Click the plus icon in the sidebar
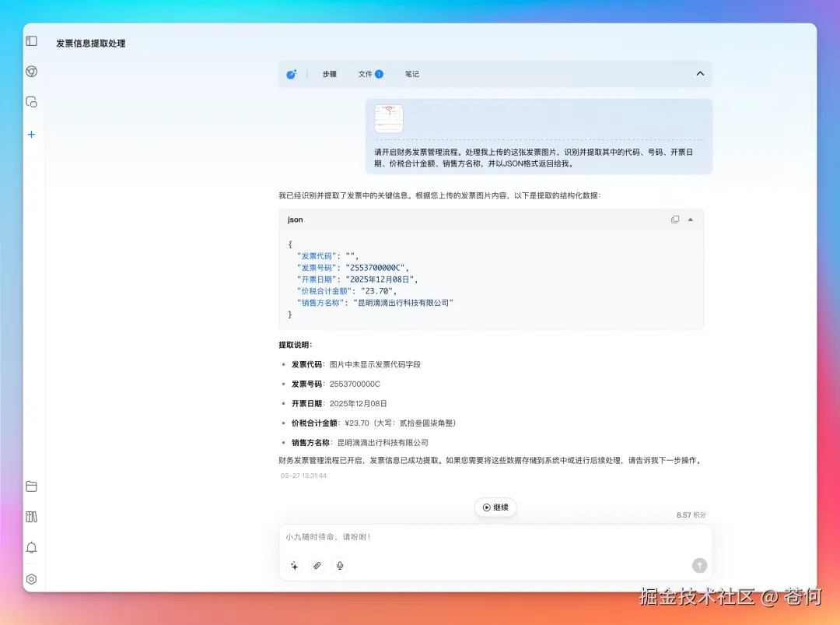840x625 pixels. (x=31, y=134)
